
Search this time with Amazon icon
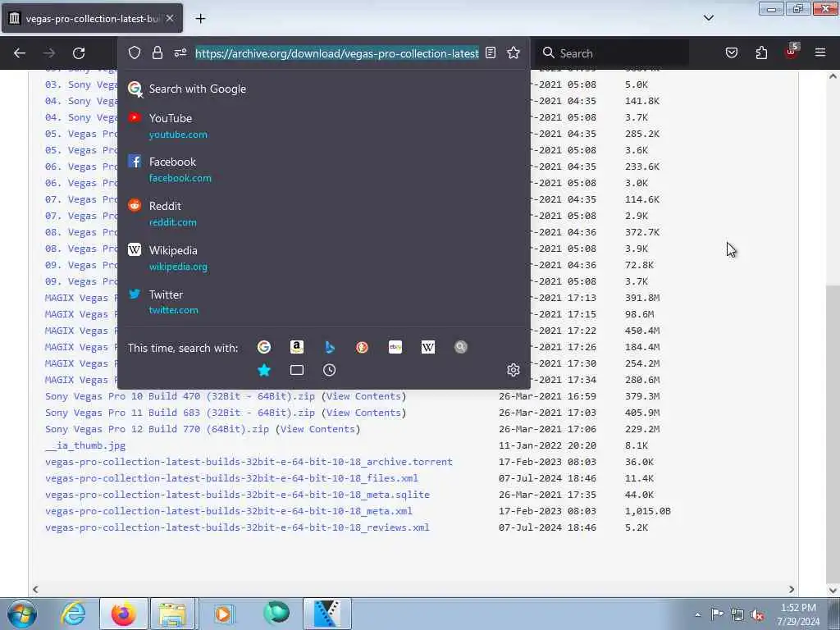click(297, 347)
